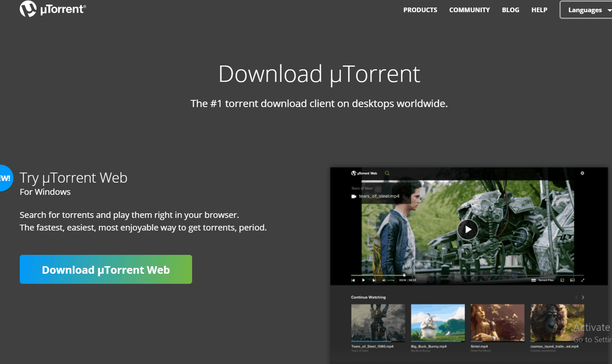Click the 'Download µTorrent' page heading
The image size is (612, 364).
tap(319, 74)
